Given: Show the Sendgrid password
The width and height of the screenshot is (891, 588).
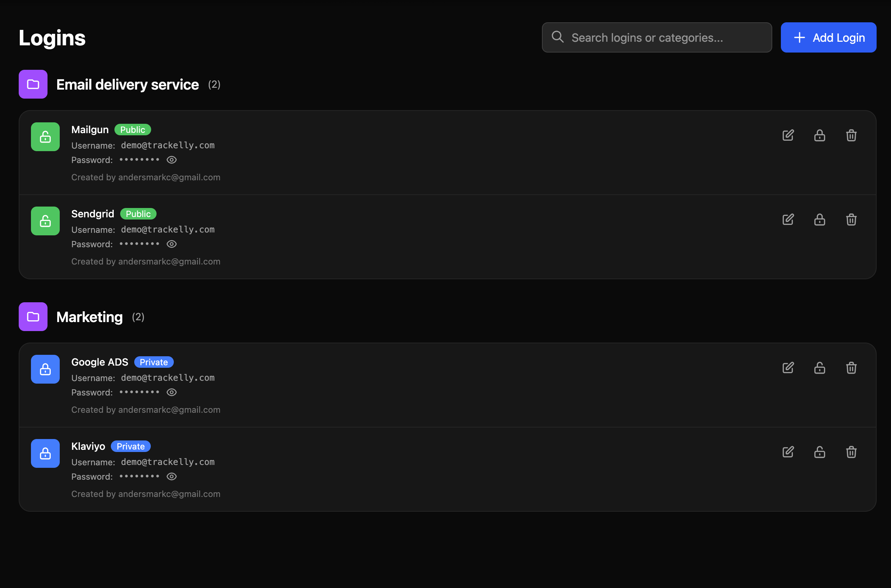Looking at the screenshot, I should (172, 244).
